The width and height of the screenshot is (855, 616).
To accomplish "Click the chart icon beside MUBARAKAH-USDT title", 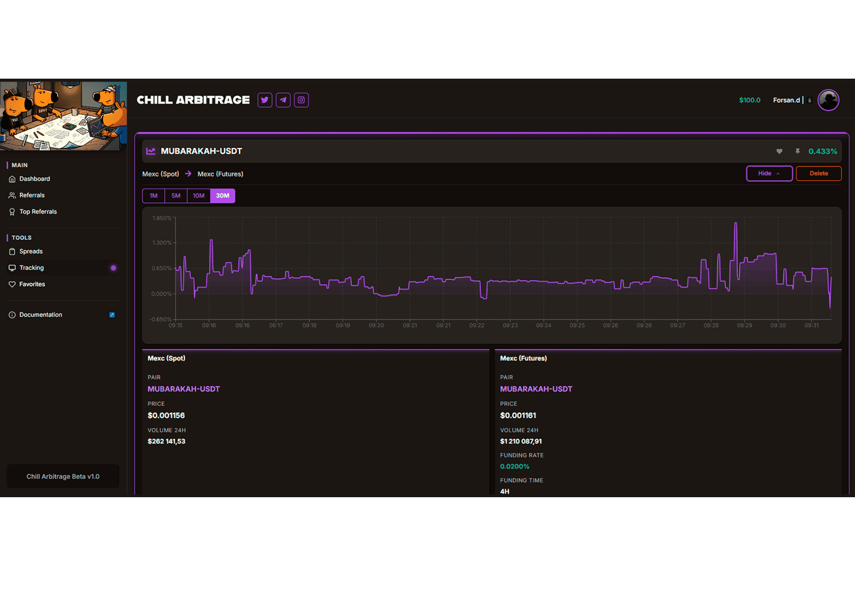I will tap(151, 151).
